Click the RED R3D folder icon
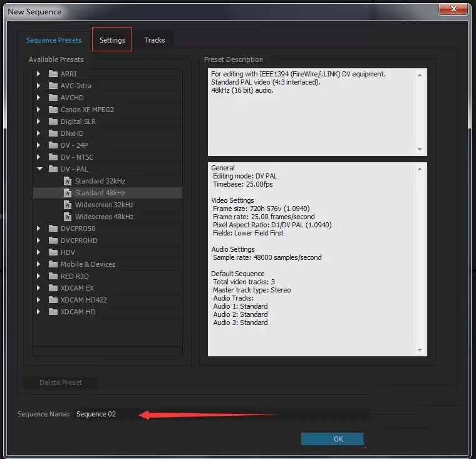This screenshot has width=476, height=459. (x=53, y=276)
